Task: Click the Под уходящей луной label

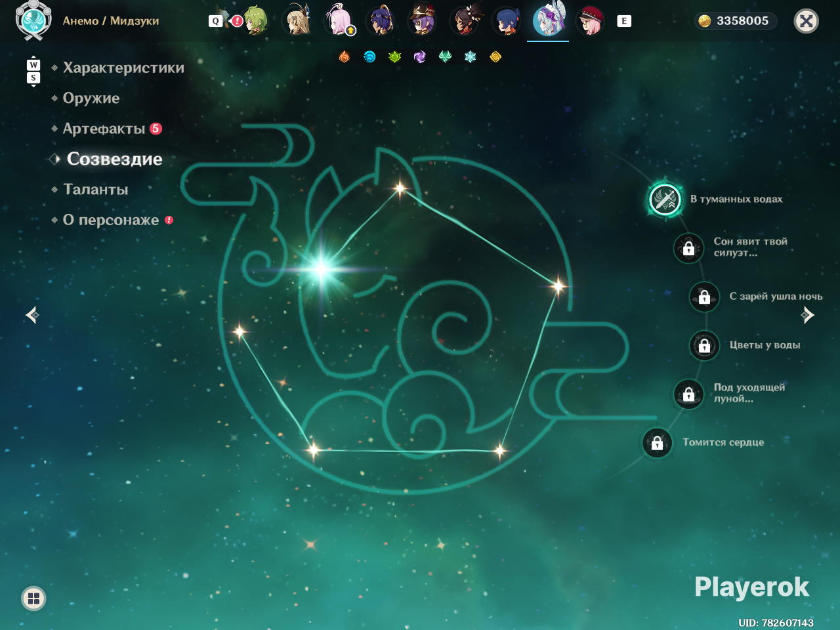Action: tap(749, 392)
